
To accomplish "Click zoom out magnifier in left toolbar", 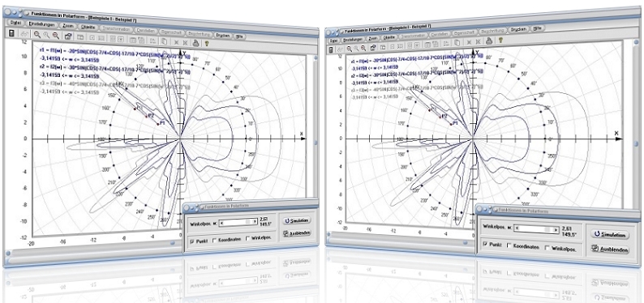I will [55, 36].
